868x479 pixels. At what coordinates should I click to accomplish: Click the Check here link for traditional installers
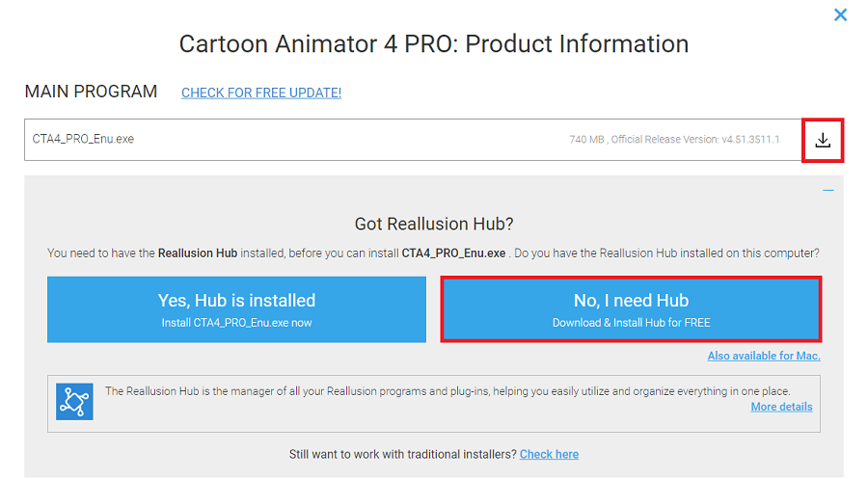(x=549, y=454)
